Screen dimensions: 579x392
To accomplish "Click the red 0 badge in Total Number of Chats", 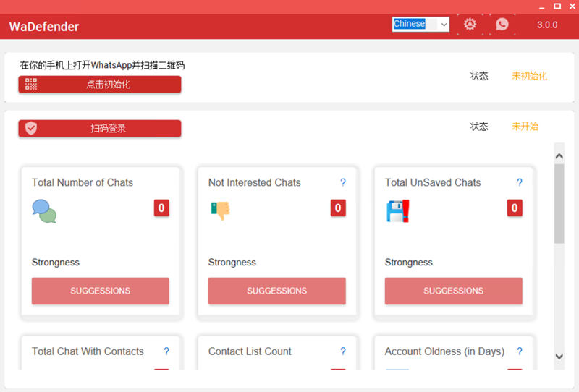I will (161, 208).
